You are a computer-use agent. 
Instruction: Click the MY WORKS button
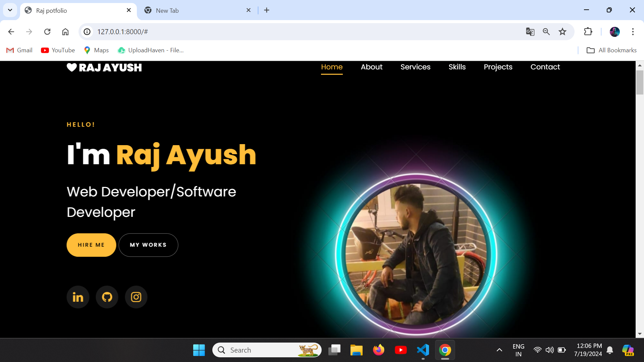148,245
